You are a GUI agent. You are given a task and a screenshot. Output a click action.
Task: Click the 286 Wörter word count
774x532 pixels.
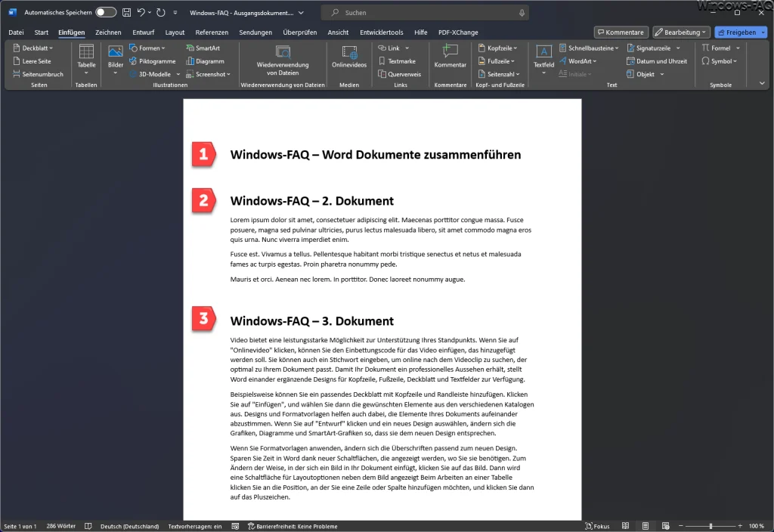[x=60, y=526]
